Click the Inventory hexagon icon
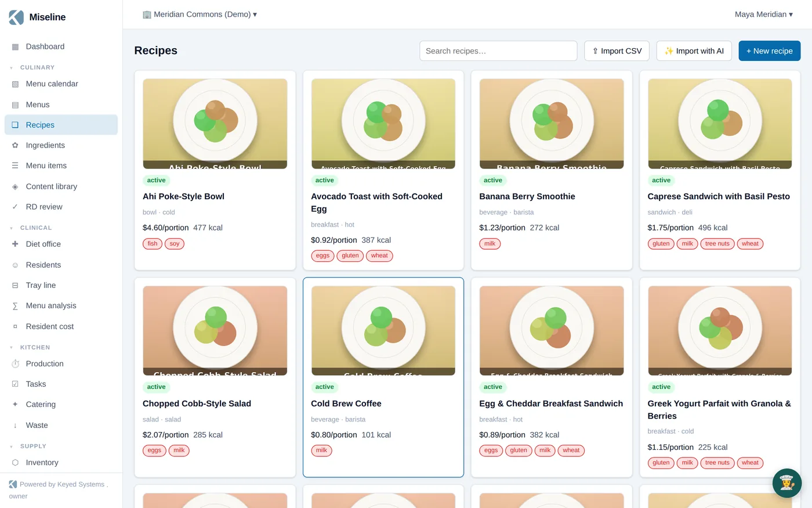This screenshot has width=812, height=508. click(15, 463)
